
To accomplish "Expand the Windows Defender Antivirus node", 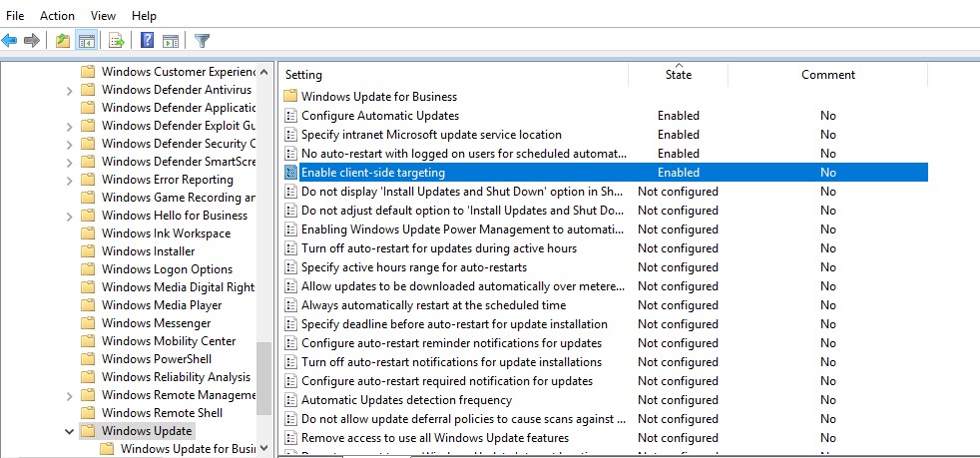I will tap(69, 90).
